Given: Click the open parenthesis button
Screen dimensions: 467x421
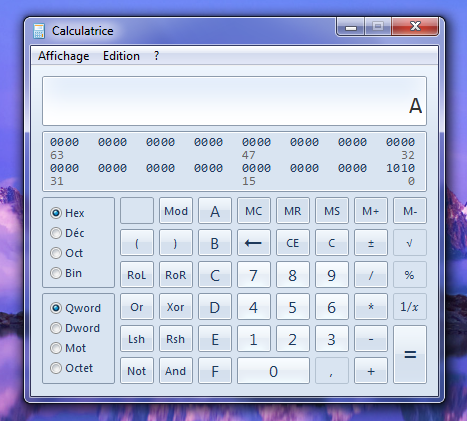Looking at the screenshot, I should tap(137, 243).
